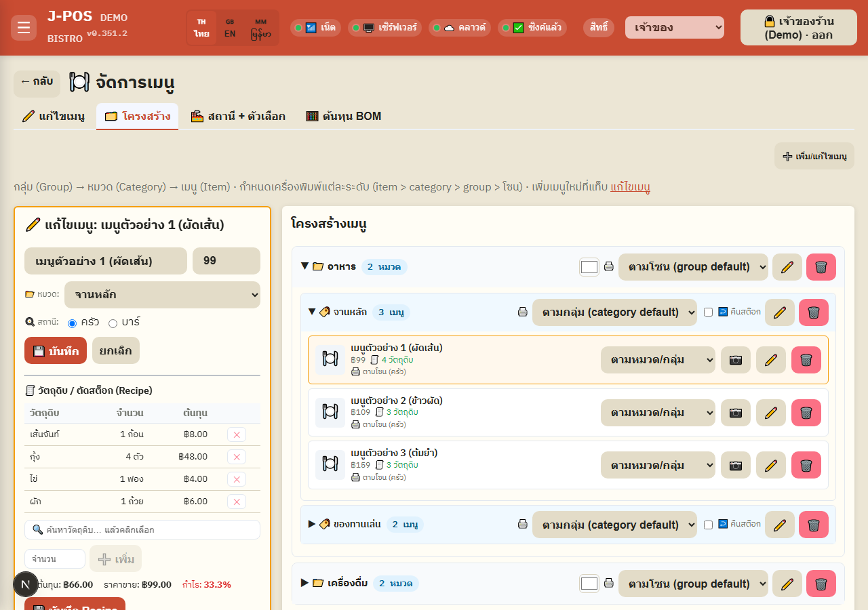Remove ไข่ ingredient from recipe
This screenshot has height=610, width=868.
[x=237, y=479]
